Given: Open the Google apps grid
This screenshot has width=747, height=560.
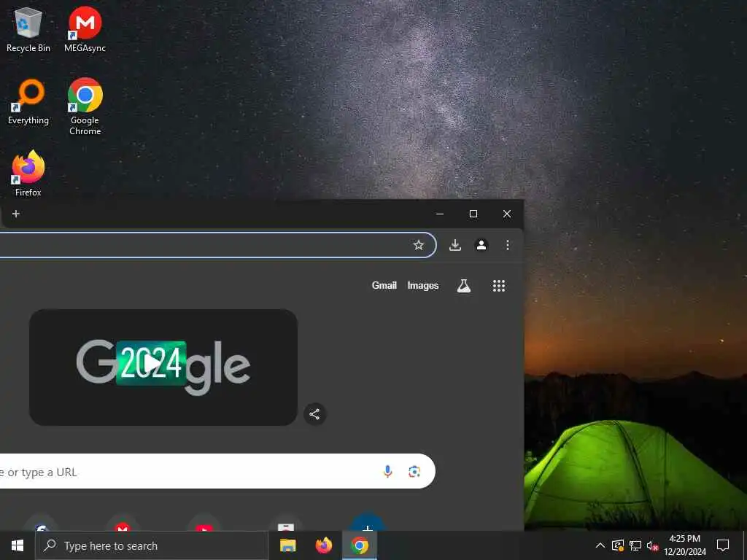Looking at the screenshot, I should tap(499, 286).
